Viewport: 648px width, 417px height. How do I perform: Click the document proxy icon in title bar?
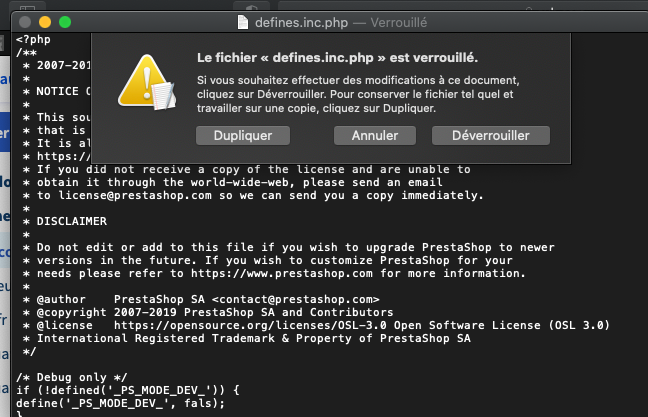245,21
